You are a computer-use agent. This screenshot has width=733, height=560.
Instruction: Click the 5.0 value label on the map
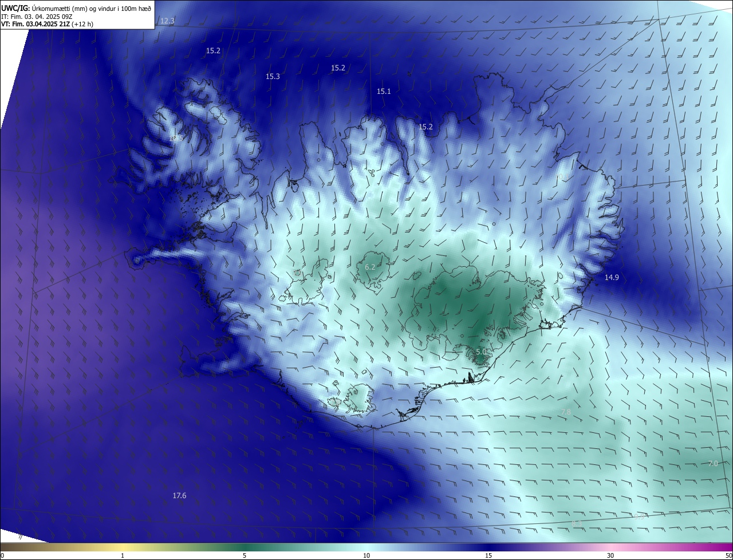click(x=481, y=351)
